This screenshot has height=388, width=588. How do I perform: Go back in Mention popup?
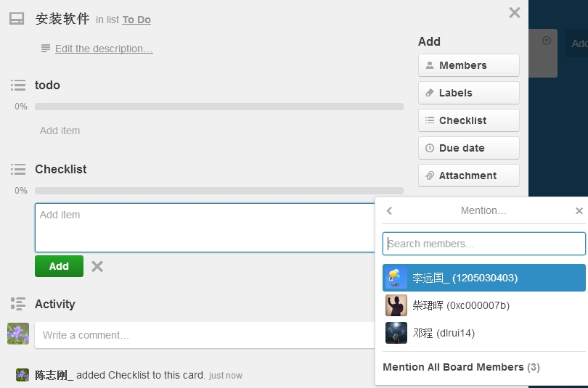click(x=390, y=211)
